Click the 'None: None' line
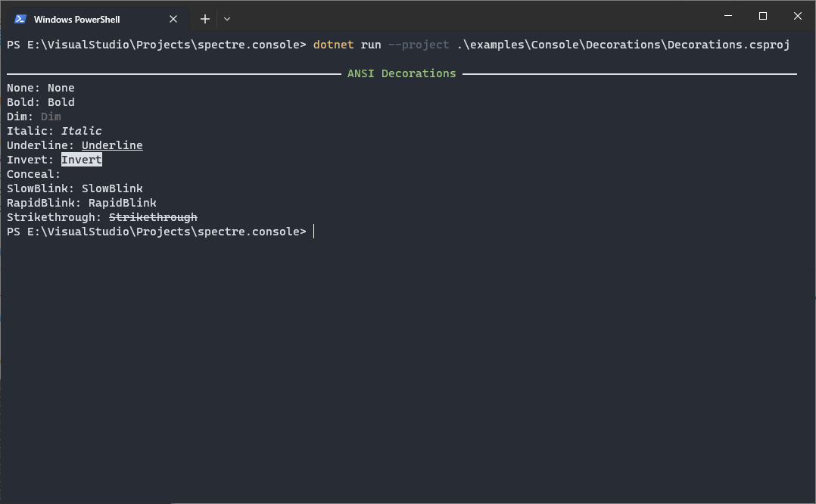 click(41, 88)
